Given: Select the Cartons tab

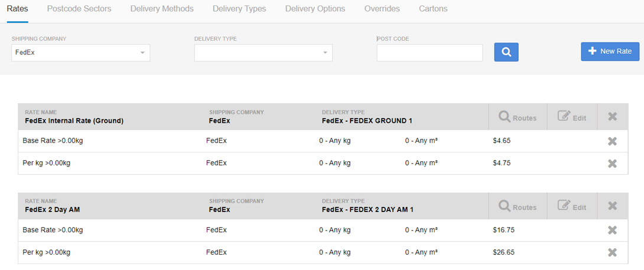Looking at the screenshot, I should pos(433,9).
